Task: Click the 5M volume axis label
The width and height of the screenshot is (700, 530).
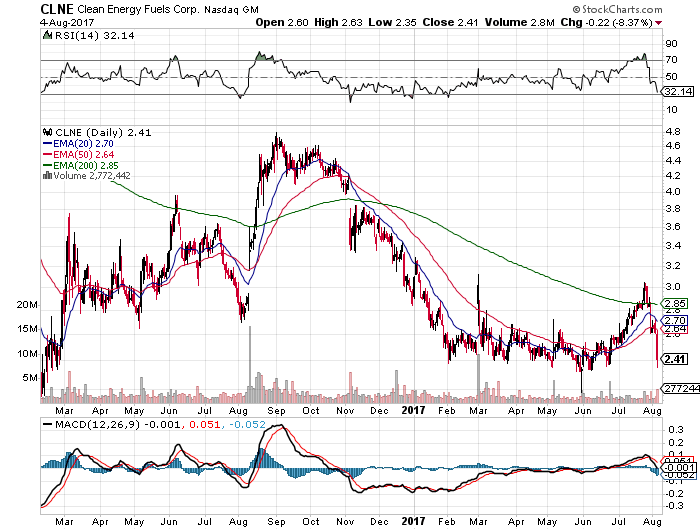Action: click(30, 378)
